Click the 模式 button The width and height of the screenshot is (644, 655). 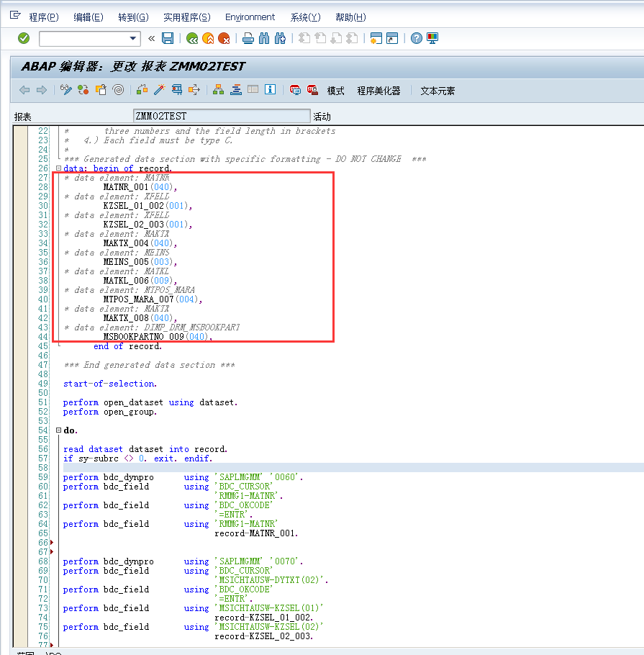coord(335,90)
